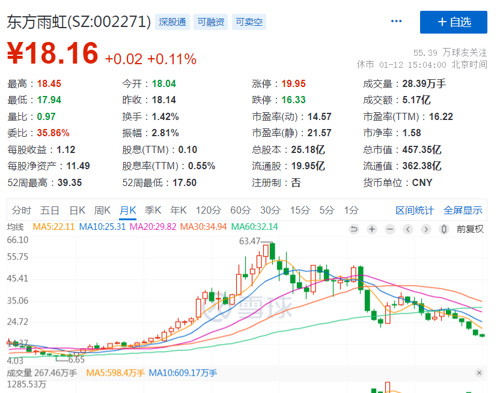Click the MA60:32.14 moving average label
This screenshot has height=393, width=500.
click(x=254, y=227)
